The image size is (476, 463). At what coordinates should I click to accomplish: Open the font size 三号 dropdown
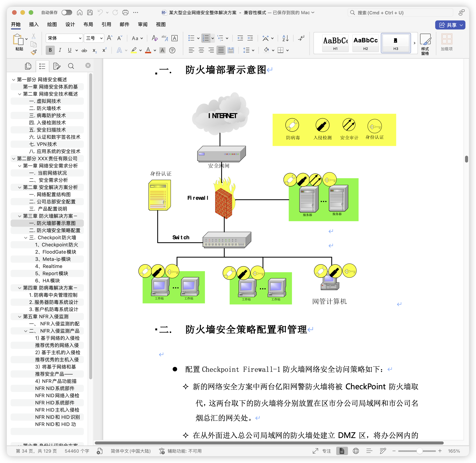[x=94, y=38]
